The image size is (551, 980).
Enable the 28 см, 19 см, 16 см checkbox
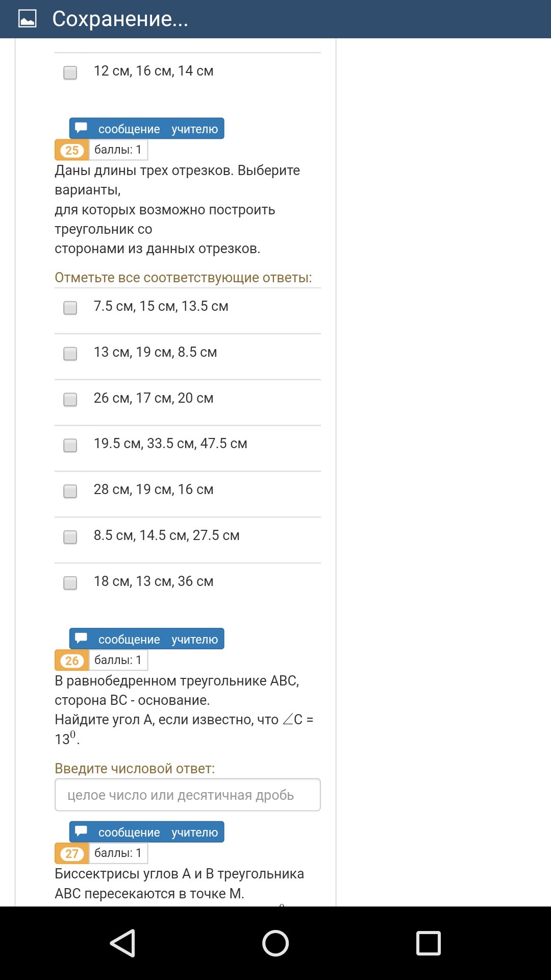[70, 491]
